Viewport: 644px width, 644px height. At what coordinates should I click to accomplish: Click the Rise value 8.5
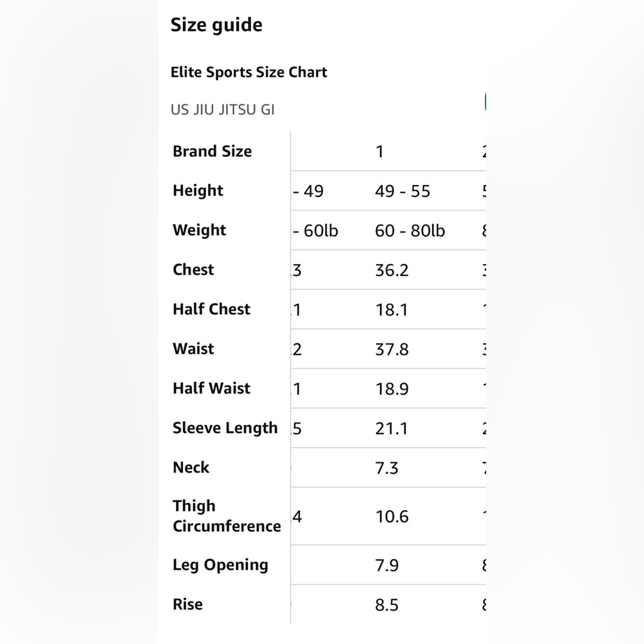[x=386, y=605]
